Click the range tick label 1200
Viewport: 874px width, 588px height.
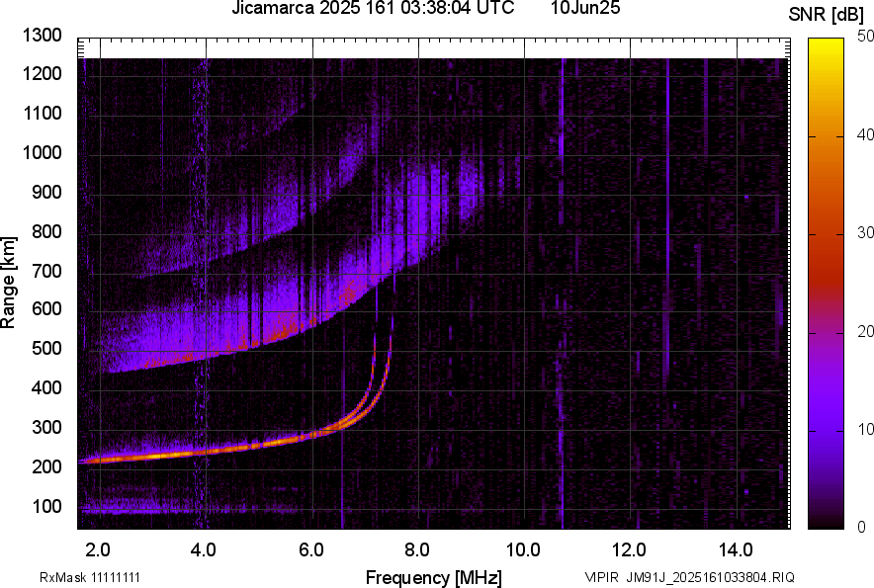point(42,73)
